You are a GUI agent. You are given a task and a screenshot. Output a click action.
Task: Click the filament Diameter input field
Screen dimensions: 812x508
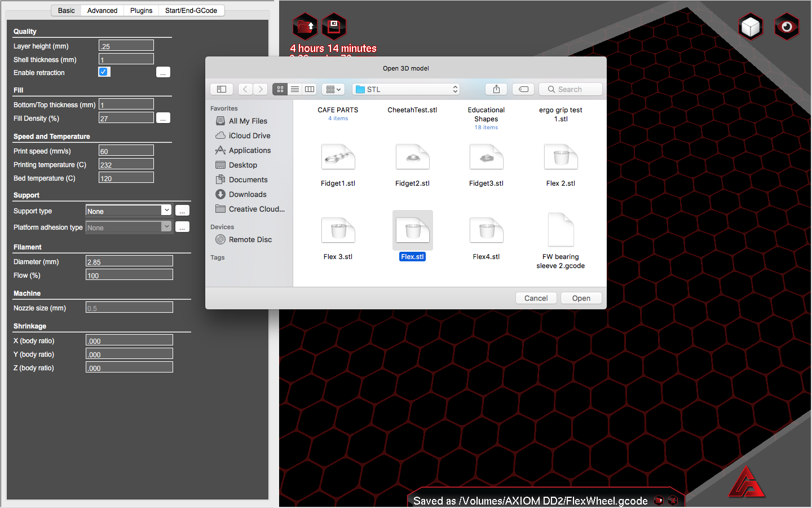pos(129,261)
